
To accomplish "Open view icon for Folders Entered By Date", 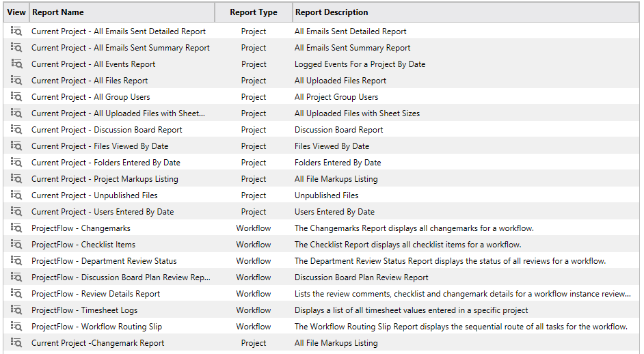I will 16,163.
